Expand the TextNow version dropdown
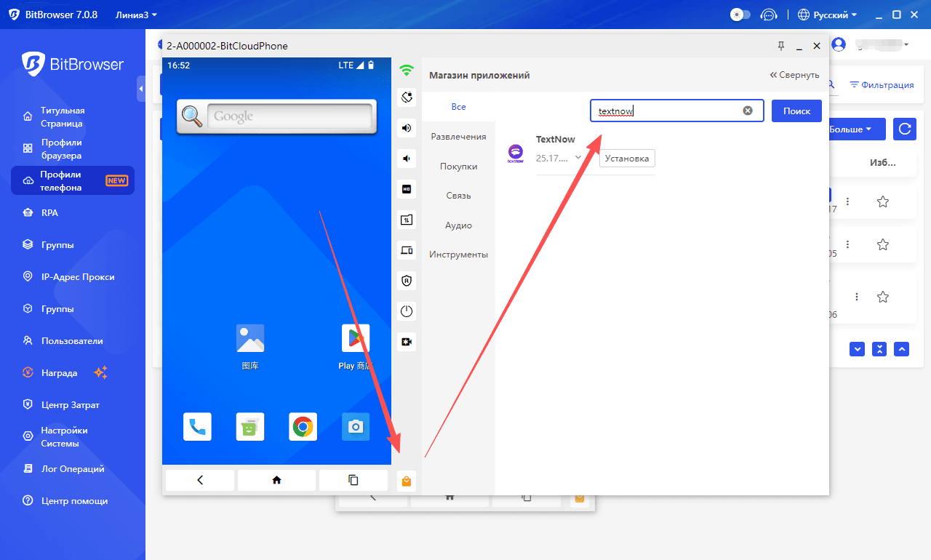The image size is (931, 560). (x=578, y=158)
